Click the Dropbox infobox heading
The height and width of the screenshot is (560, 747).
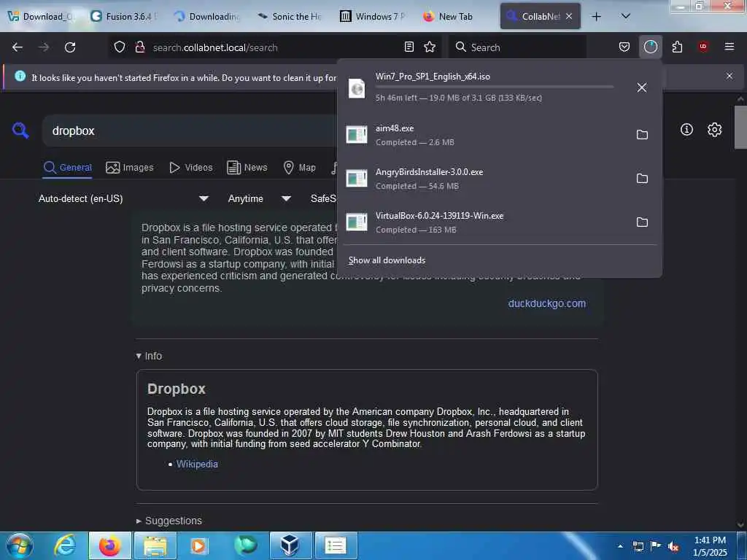coord(177,389)
